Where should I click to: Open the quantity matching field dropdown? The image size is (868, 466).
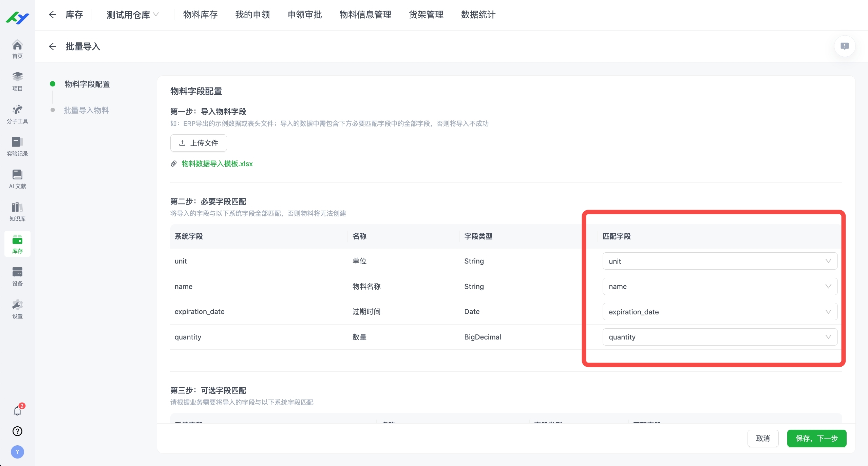(x=719, y=337)
